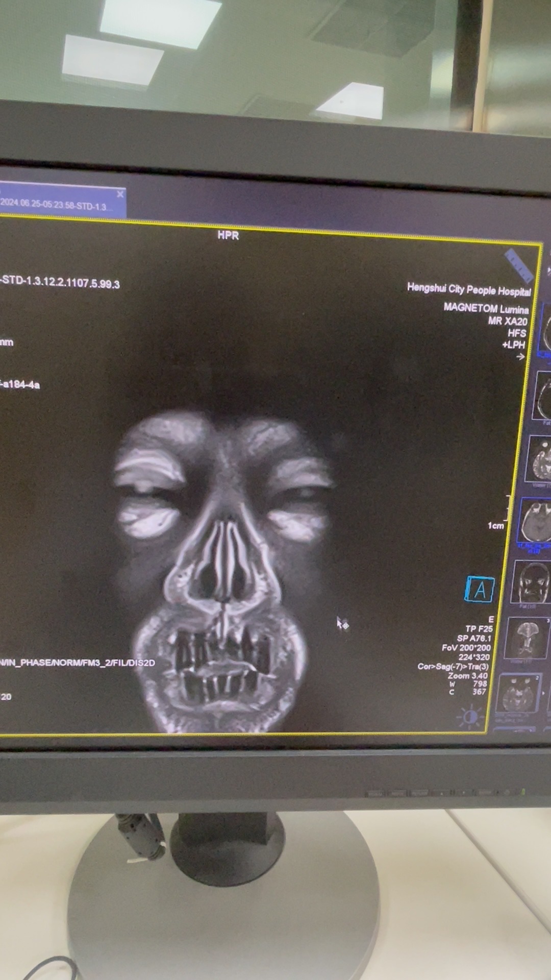The image size is (551, 980).
Task: Click the Zoom 3.40 value
Action: point(467,675)
